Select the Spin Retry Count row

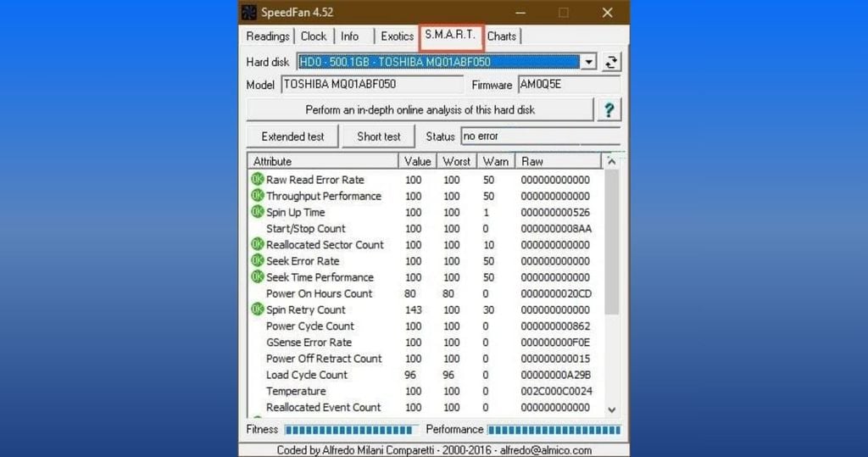pos(426,309)
